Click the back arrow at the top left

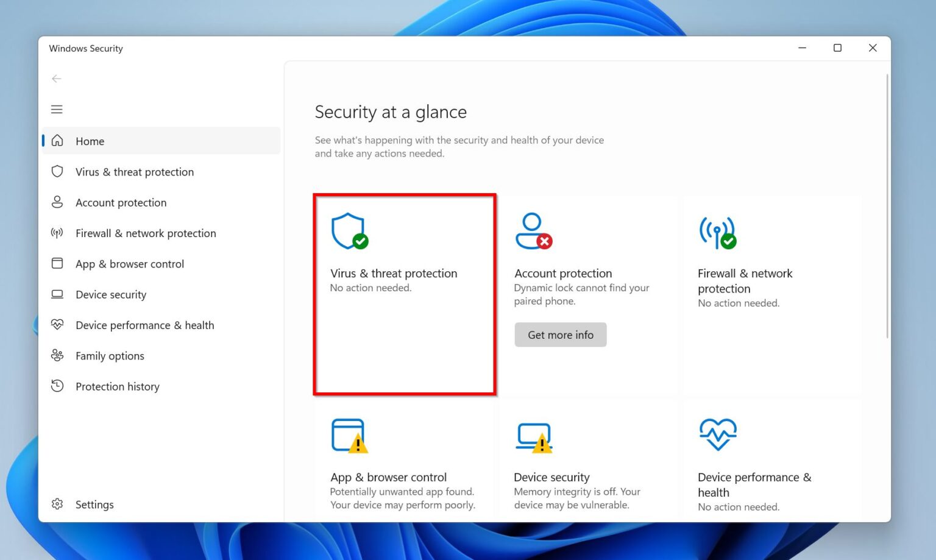[57, 79]
